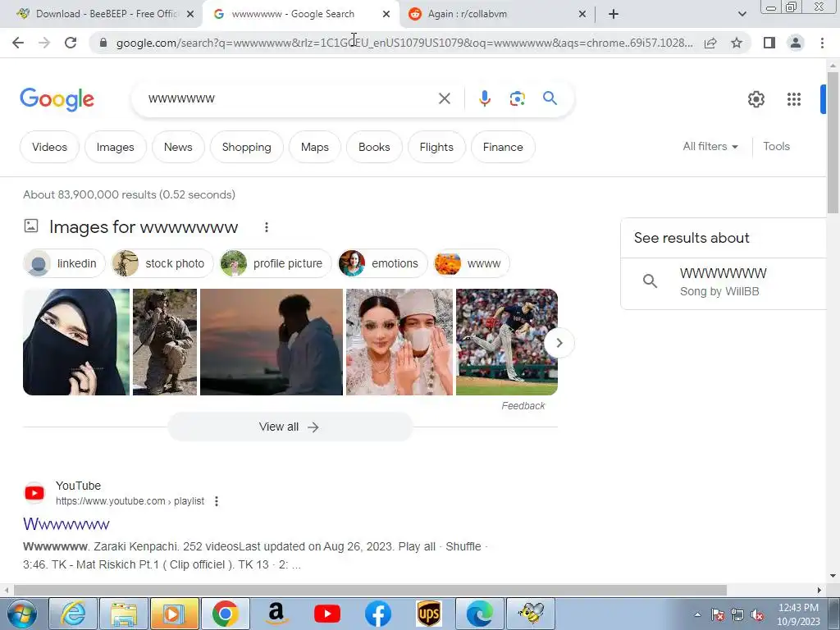Open the Chrome side panel icon

769,43
